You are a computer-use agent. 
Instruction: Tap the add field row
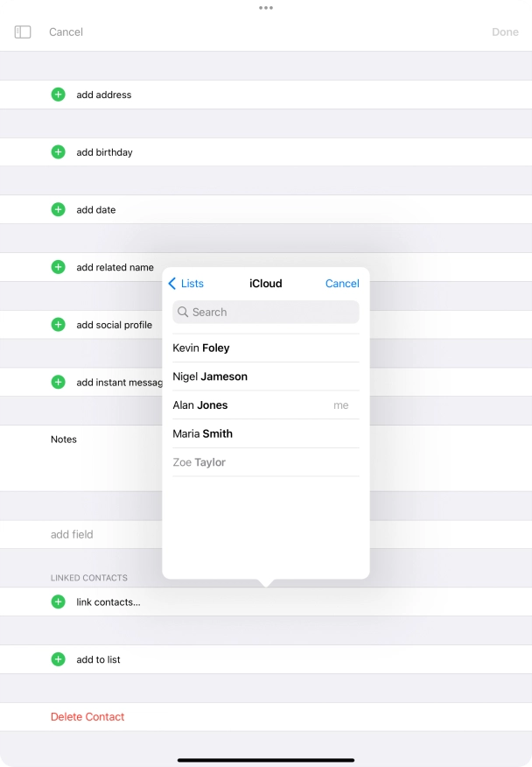coord(72,534)
